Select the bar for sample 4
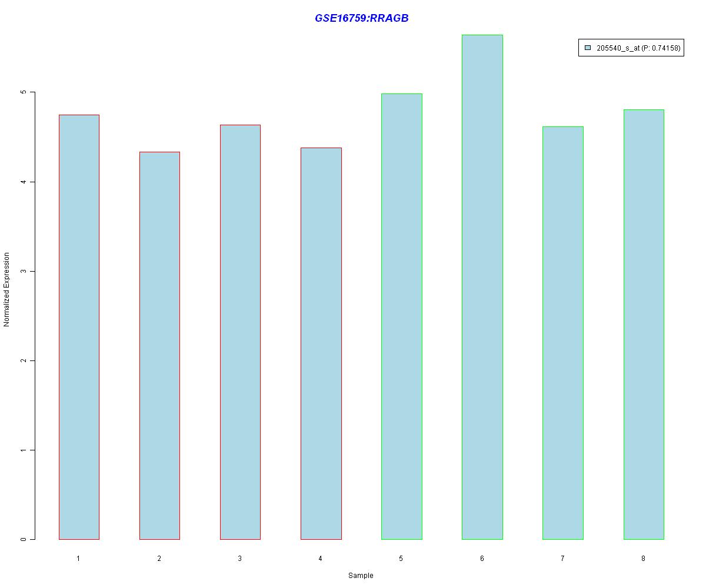 coord(321,343)
